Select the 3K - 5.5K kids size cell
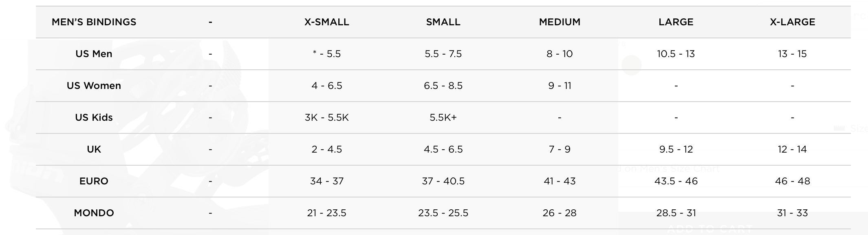868x235 pixels. (327, 117)
